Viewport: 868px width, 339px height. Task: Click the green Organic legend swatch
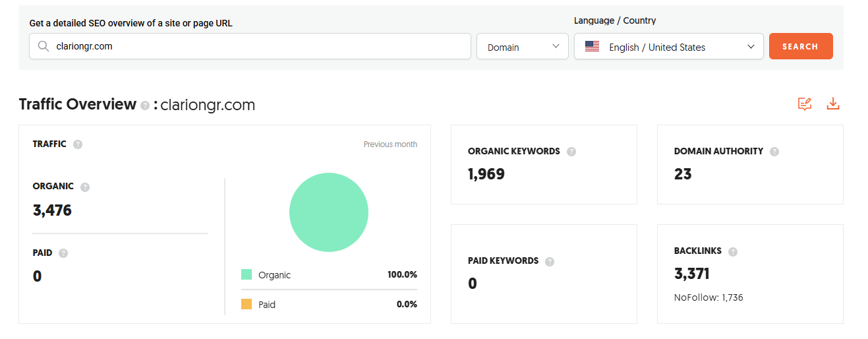coord(246,274)
